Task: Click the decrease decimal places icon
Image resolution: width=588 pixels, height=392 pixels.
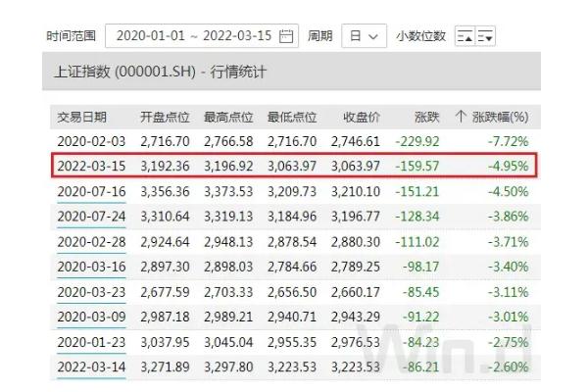Action: (x=485, y=36)
